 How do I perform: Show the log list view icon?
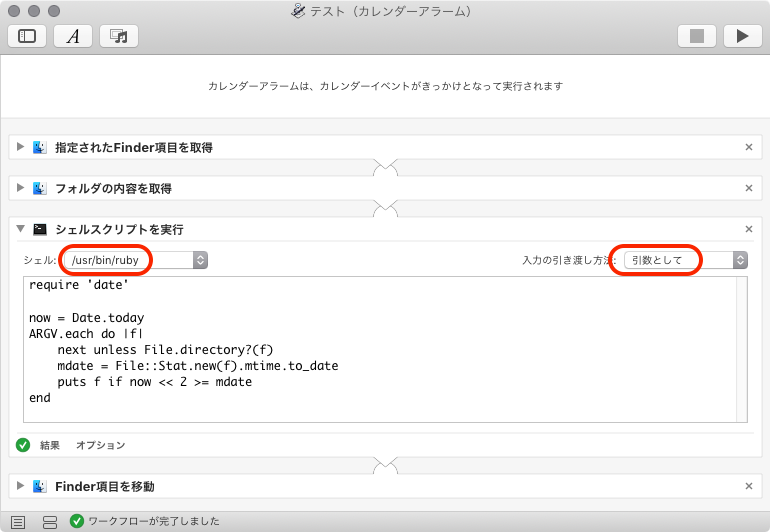pyautogui.click(x=18, y=522)
